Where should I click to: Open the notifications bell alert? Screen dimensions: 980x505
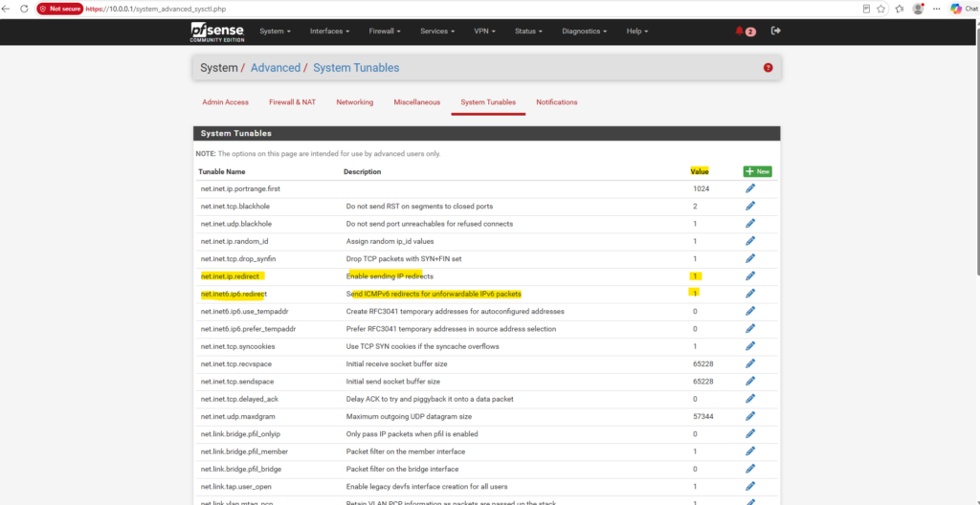pyautogui.click(x=745, y=32)
